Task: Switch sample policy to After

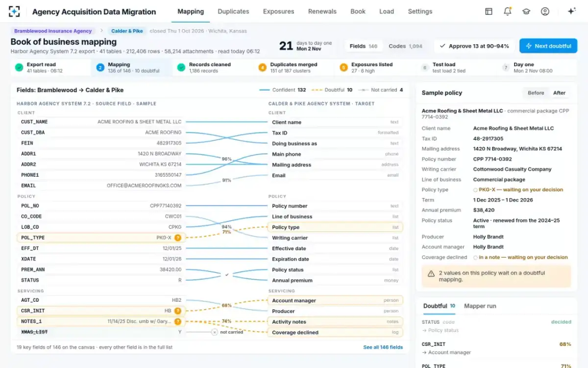Action: [x=559, y=93]
